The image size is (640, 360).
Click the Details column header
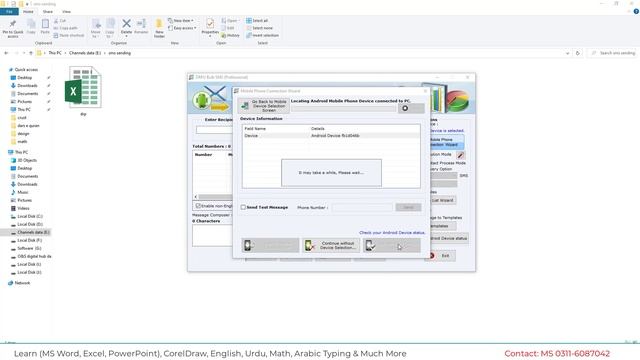click(318, 129)
